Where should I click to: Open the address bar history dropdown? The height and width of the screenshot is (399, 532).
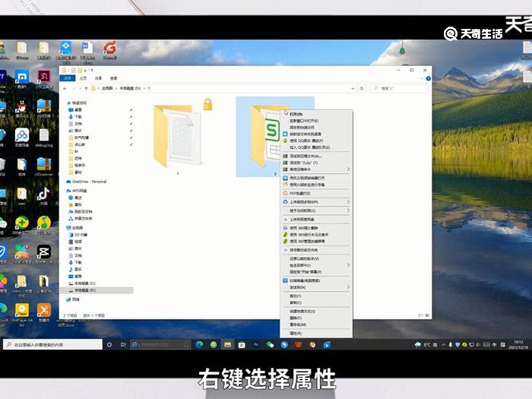(x=353, y=89)
